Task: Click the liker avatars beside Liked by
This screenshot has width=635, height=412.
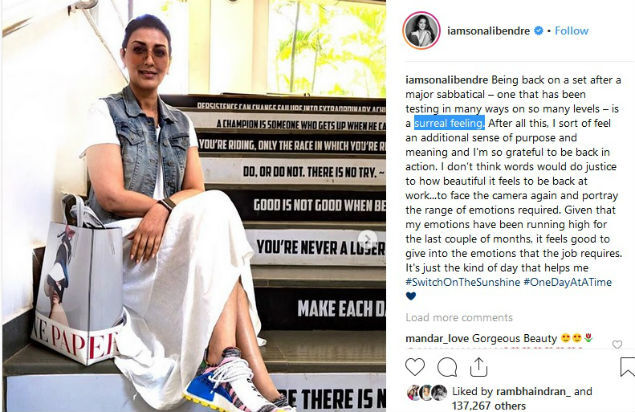Action: (x=427, y=393)
